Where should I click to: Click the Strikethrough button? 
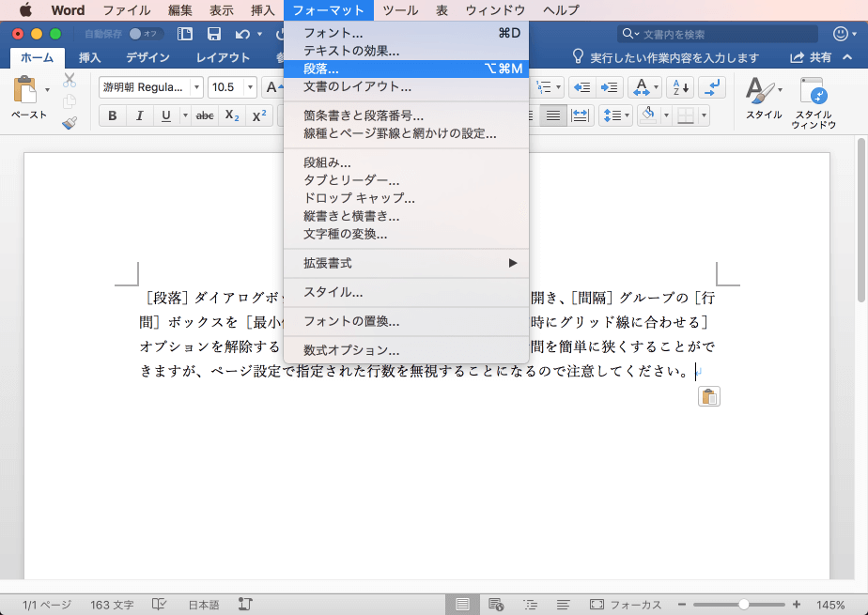click(x=204, y=116)
